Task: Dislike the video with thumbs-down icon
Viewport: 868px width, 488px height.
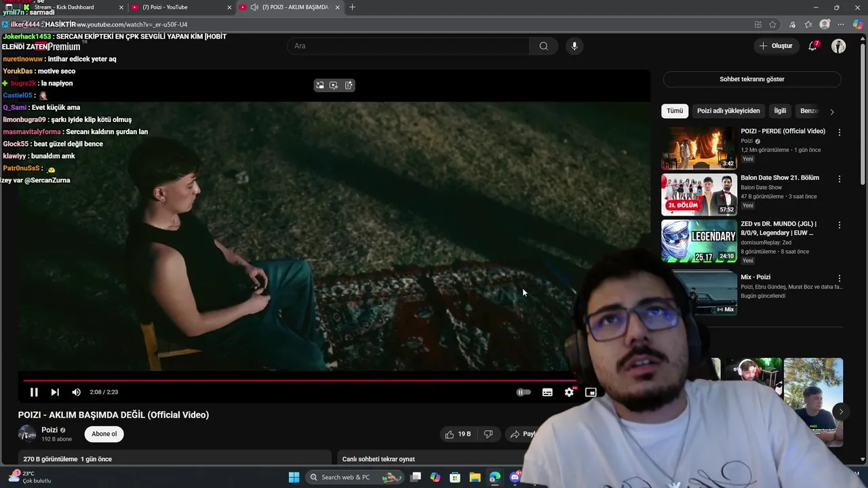Action: [x=488, y=434]
